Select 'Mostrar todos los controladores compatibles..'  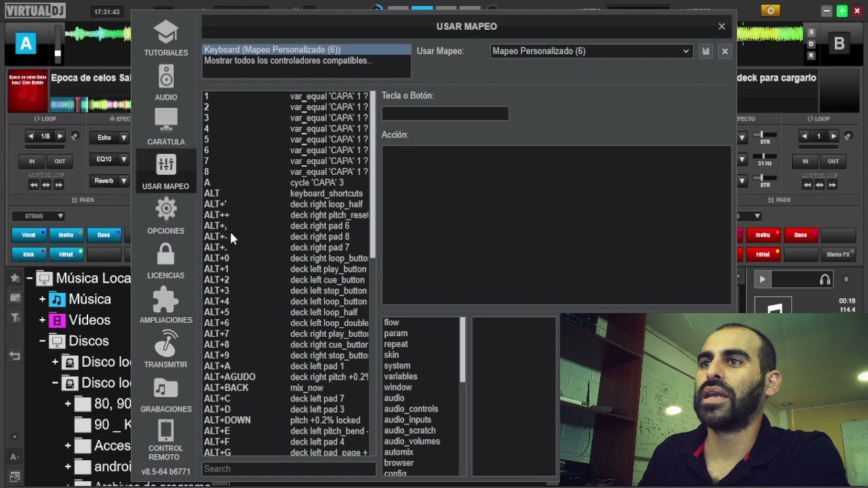307,60
